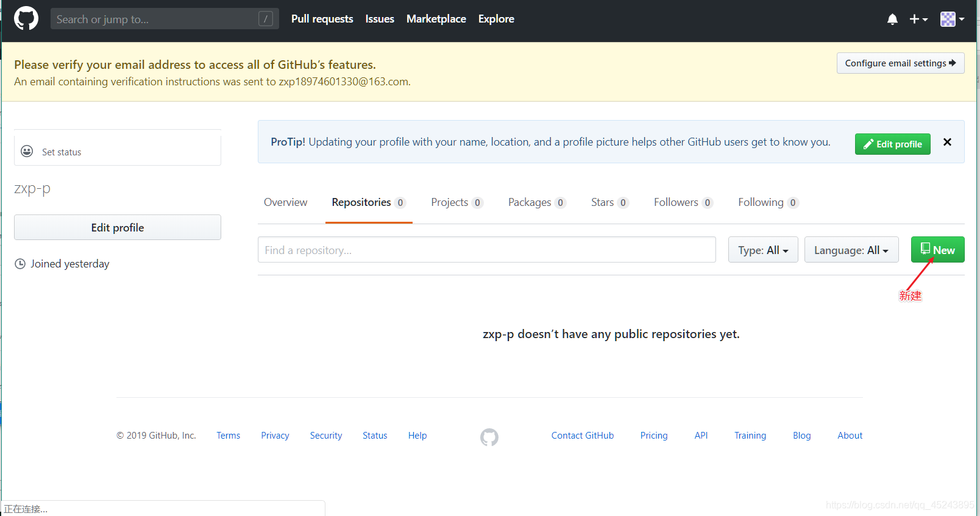980x516 pixels.
Task: Click the email address zxp18974601330@163.com
Action: (344, 82)
